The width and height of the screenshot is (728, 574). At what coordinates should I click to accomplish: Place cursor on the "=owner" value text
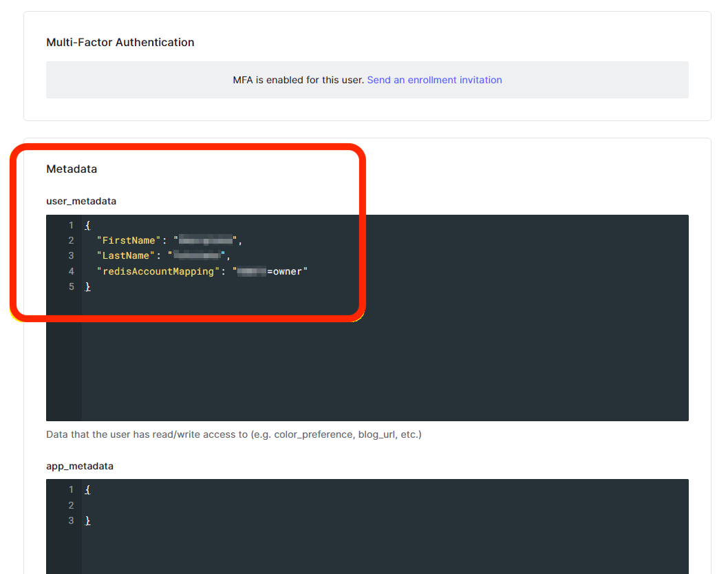pos(287,271)
